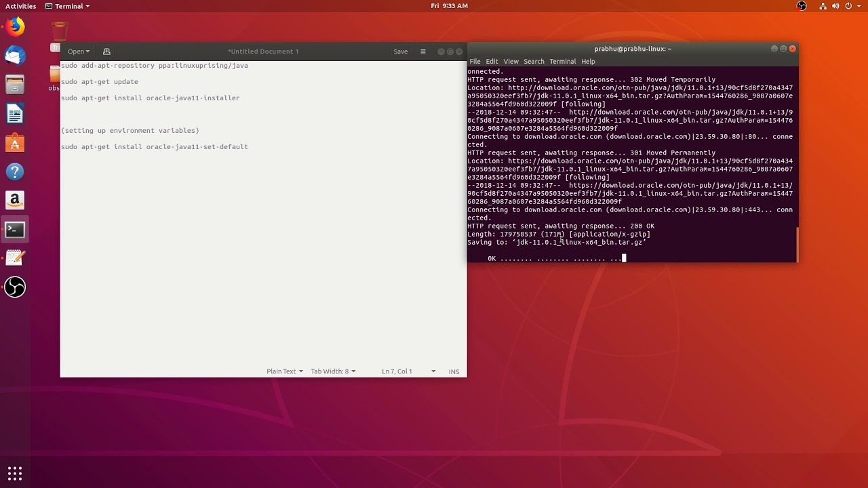868x488 pixels.
Task: Click the Untitled Document 1 title
Action: [263, 52]
